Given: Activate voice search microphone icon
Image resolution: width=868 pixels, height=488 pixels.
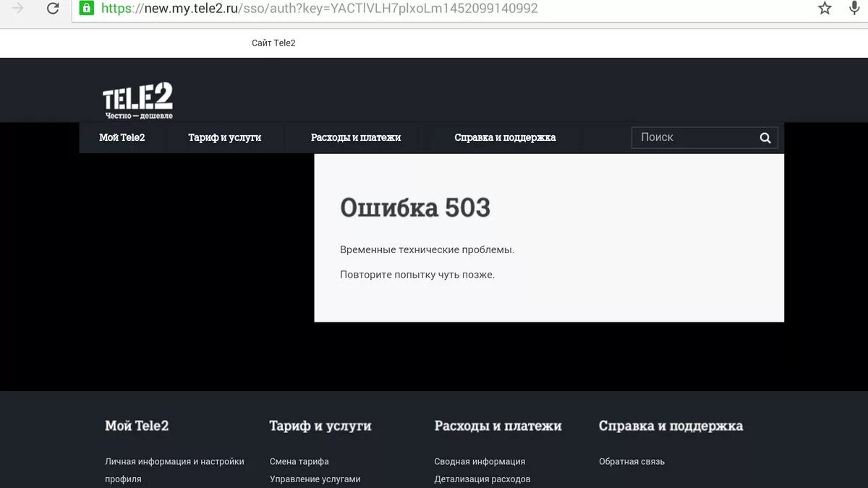Looking at the screenshot, I should click(x=854, y=9).
